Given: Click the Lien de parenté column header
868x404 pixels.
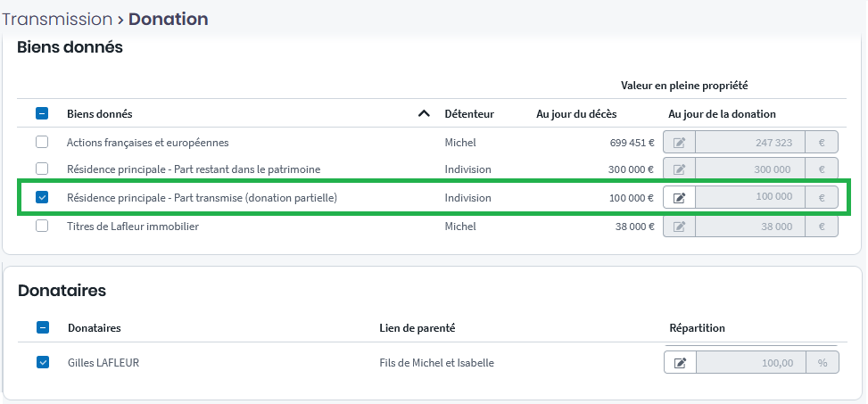Looking at the screenshot, I should [417, 328].
